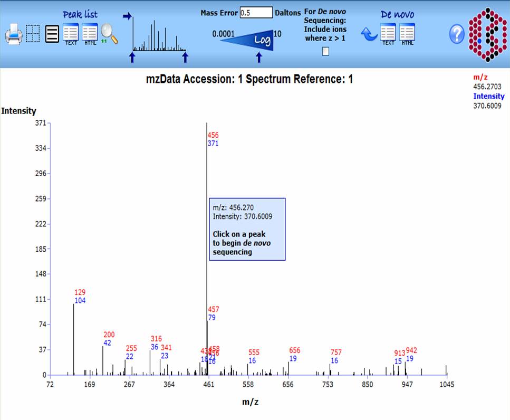Toggle the grid lines icon
This screenshot has height=420, width=510.
(x=33, y=34)
